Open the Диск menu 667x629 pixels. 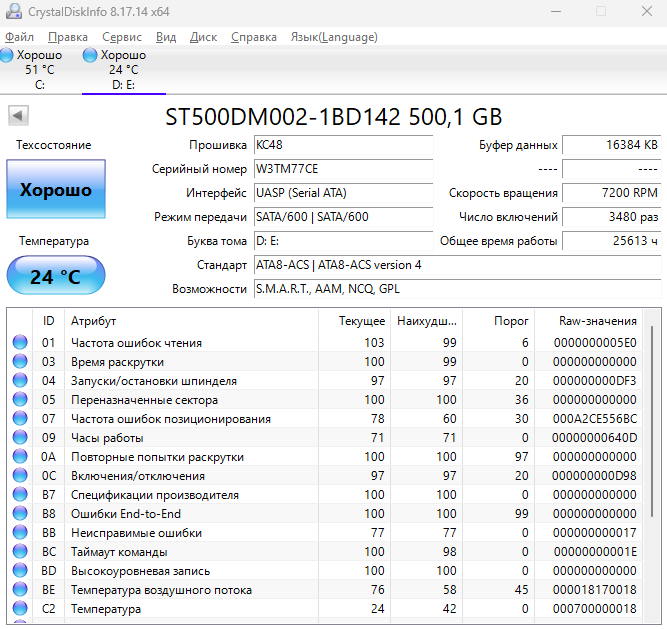[x=203, y=37]
